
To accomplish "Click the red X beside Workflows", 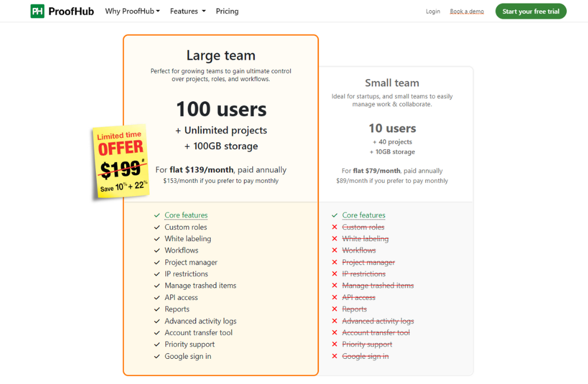I will click(335, 250).
